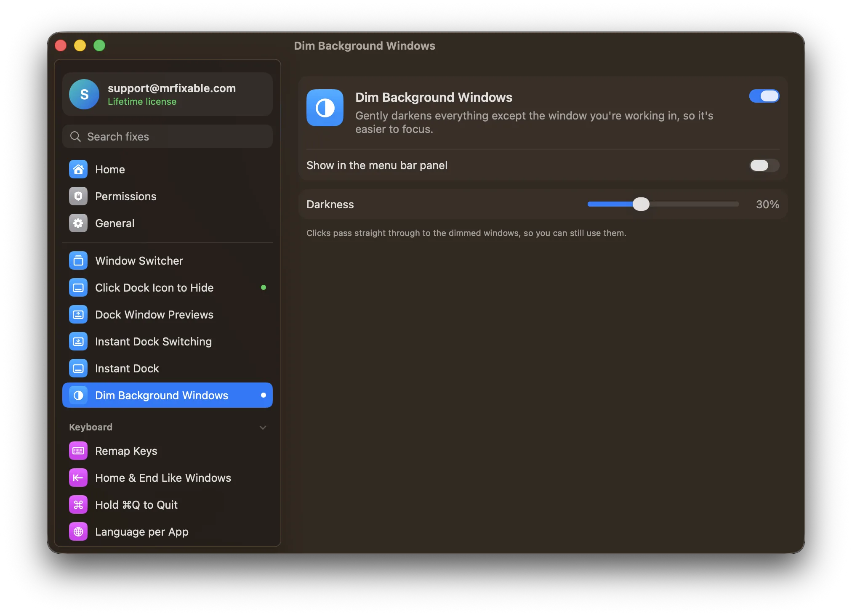The width and height of the screenshot is (852, 616).
Task: Click the Window Switcher icon
Action: pos(78,261)
